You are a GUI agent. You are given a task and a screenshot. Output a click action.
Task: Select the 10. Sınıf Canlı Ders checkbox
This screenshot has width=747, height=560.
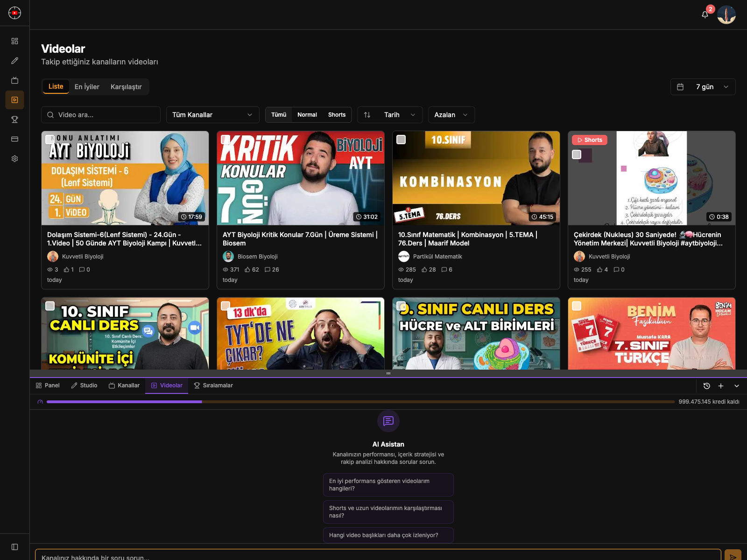50,306
